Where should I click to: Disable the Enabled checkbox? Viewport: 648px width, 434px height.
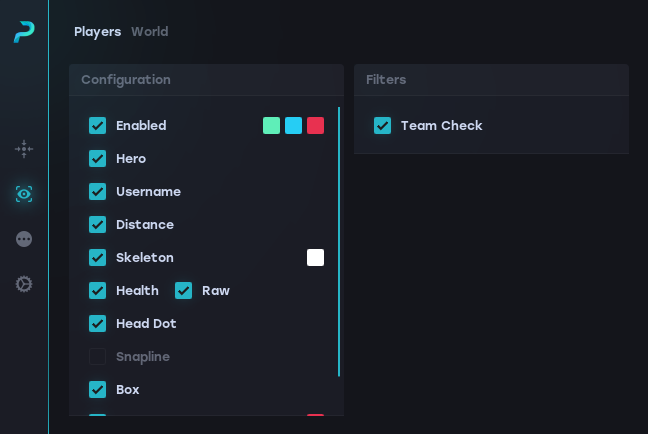[98, 126]
